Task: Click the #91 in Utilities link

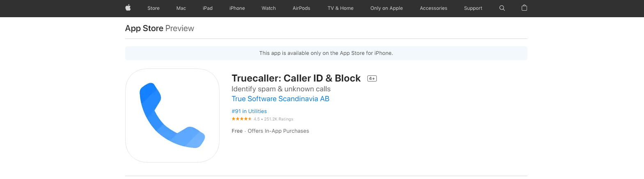Action: coord(249,111)
